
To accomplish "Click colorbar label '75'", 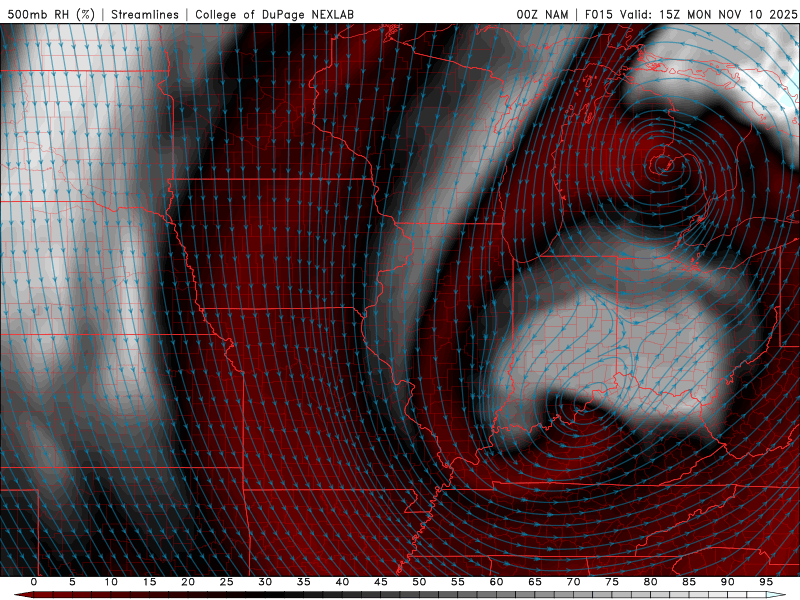I will pyautogui.click(x=612, y=582).
